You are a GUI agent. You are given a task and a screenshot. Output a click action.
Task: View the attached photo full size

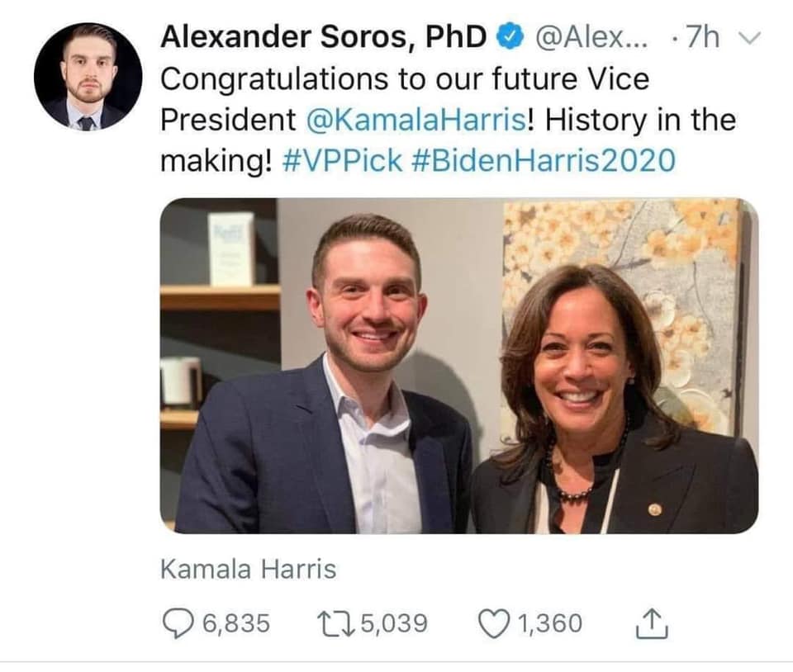click(x=458, y=365)
